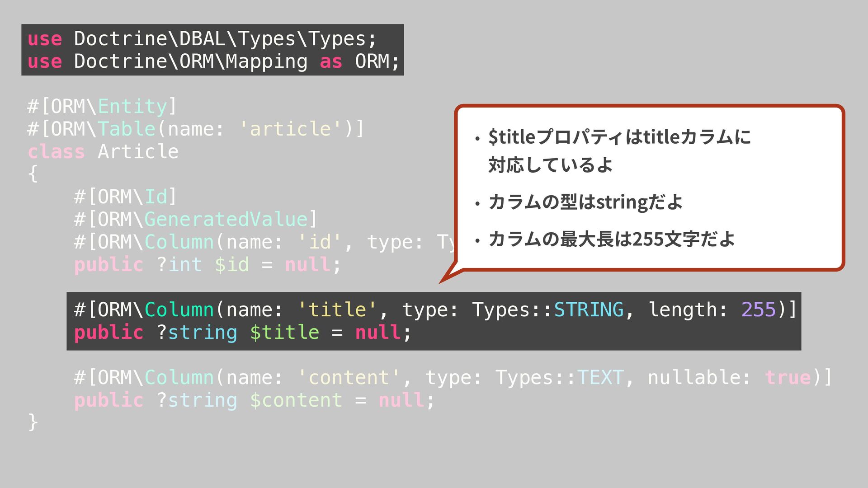Image resolution: width=868 pixels, height=488 pixels.
Task: Click the pink 'true' nullable value
Action: click(x=788, y=378)
